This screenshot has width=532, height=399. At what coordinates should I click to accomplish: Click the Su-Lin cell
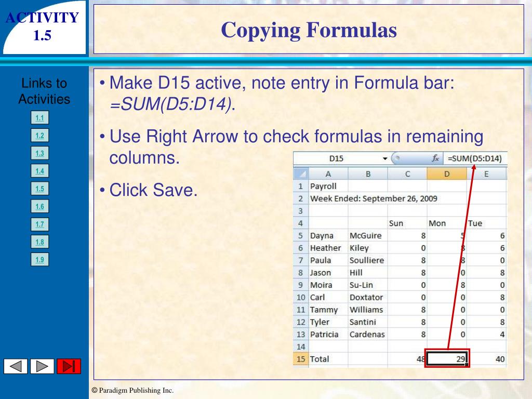pyautogui.click(x=368, y=285)
